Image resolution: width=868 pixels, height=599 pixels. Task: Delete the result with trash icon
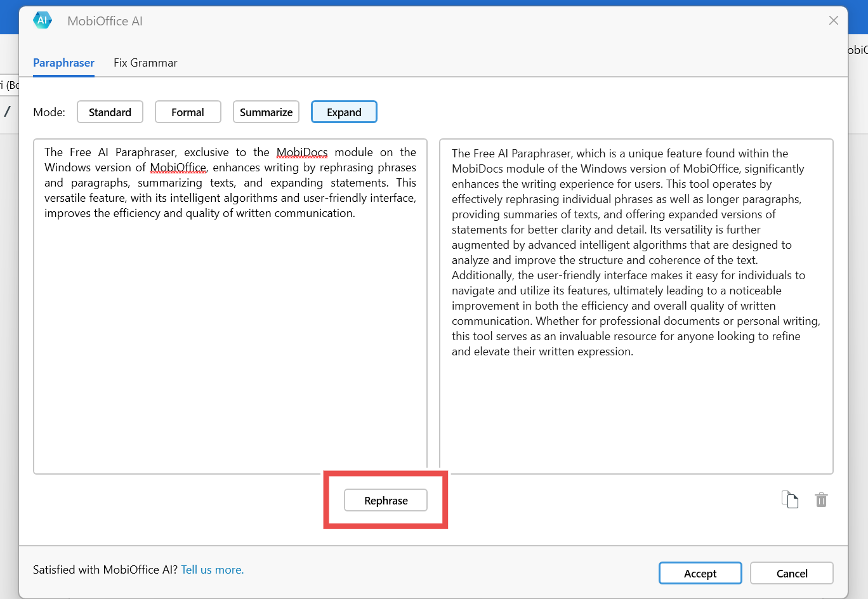pyautogui.click(x=821, y=500)
